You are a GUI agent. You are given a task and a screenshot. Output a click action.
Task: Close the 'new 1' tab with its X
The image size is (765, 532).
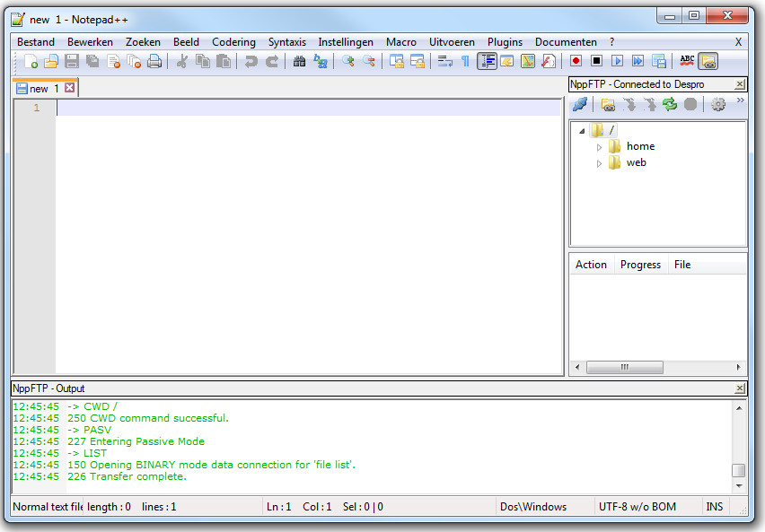coord(70,88)
